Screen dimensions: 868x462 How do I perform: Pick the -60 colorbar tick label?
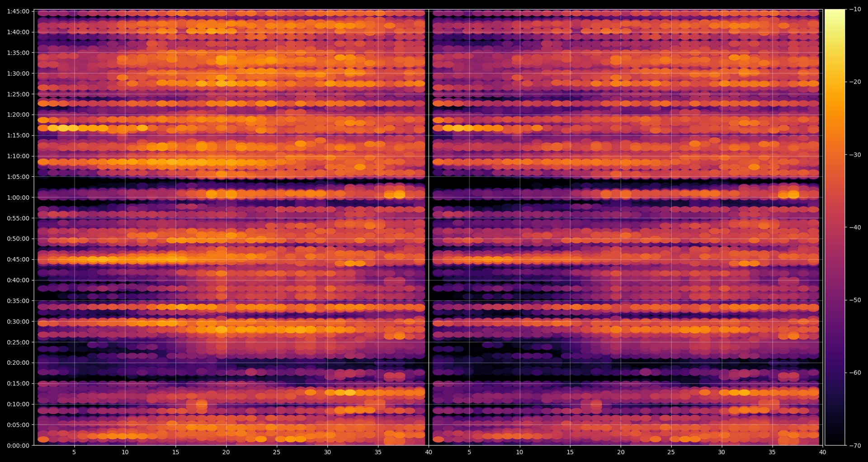click(x=855, y=373)
